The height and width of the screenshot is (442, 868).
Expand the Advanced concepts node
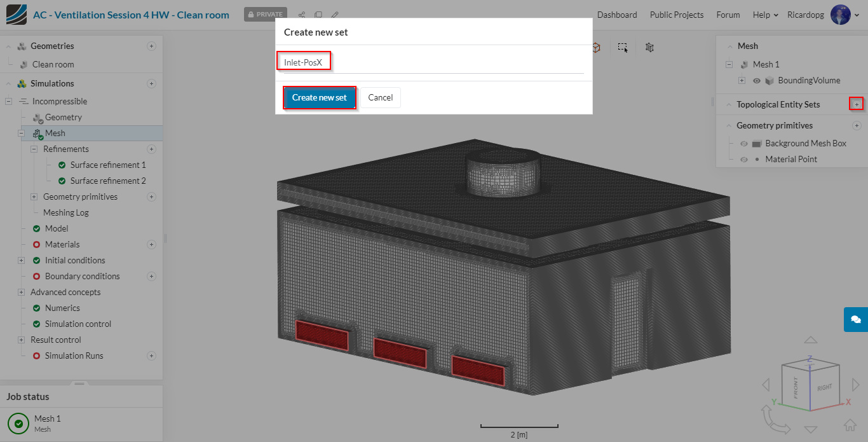point(21,292)
